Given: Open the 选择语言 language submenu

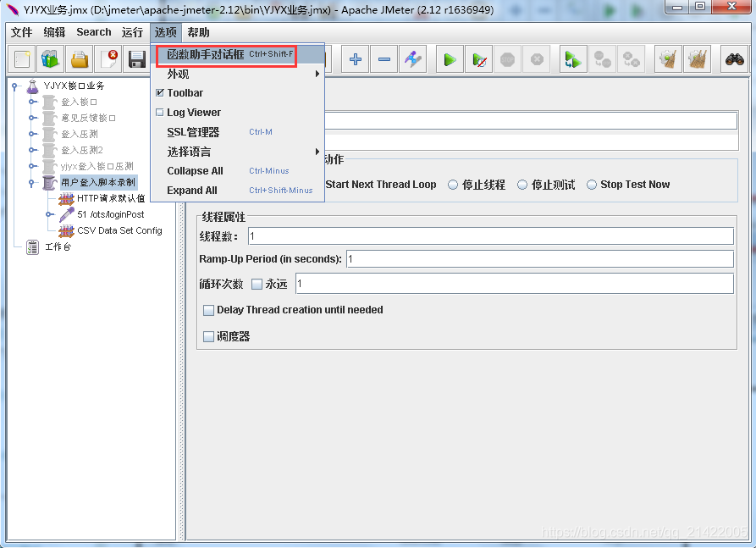Looking at the screenshot, I should click(x=238, y=152).
